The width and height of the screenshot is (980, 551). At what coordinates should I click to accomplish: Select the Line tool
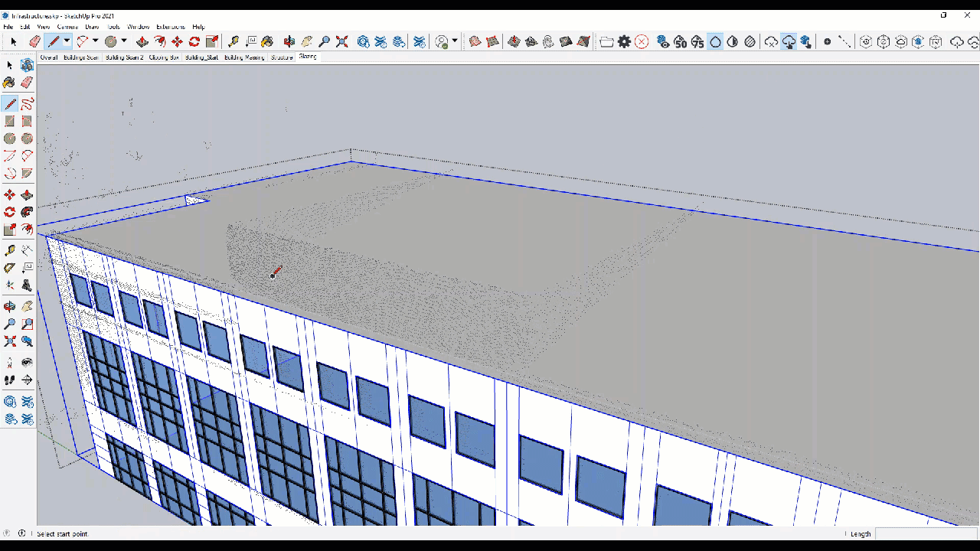52,42
